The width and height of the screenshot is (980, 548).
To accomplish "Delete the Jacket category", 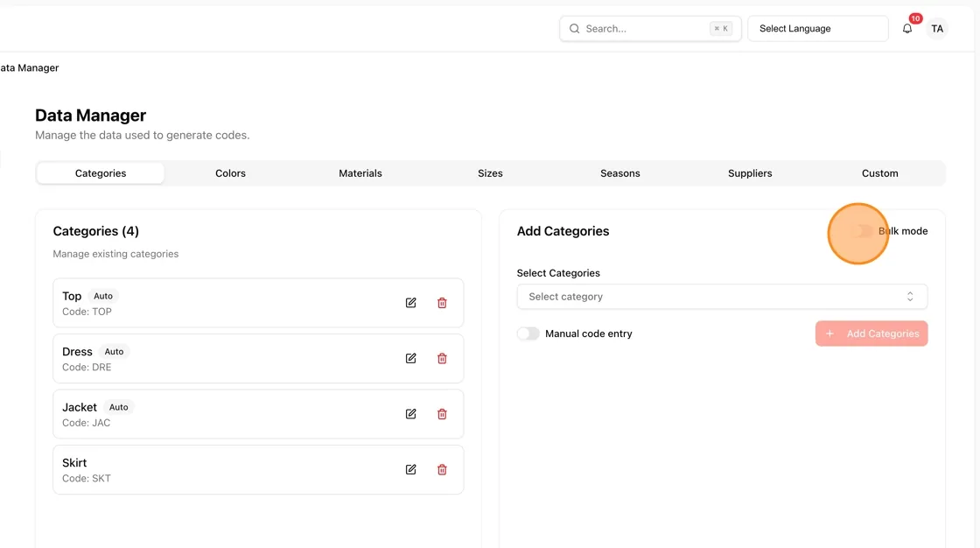I will click(x=442, y=414).
